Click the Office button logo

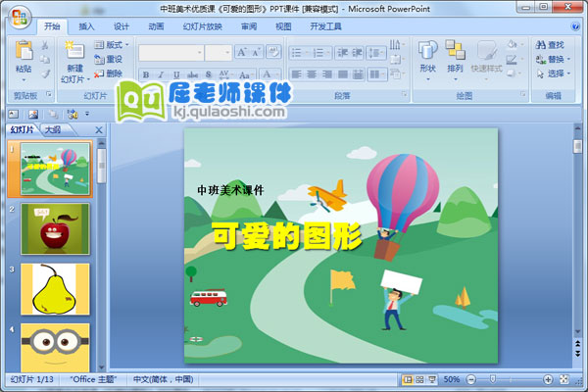(x=20, y=18)
